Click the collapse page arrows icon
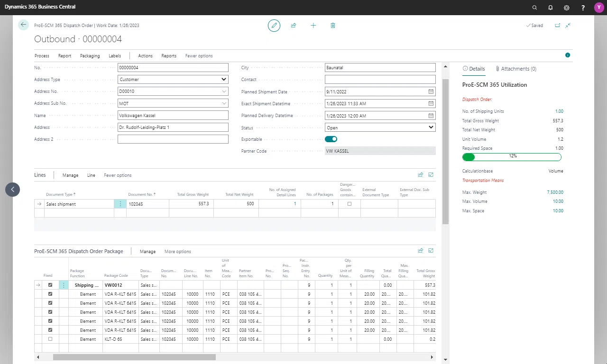This screenshot has height=364, width=607. [568, 26]
